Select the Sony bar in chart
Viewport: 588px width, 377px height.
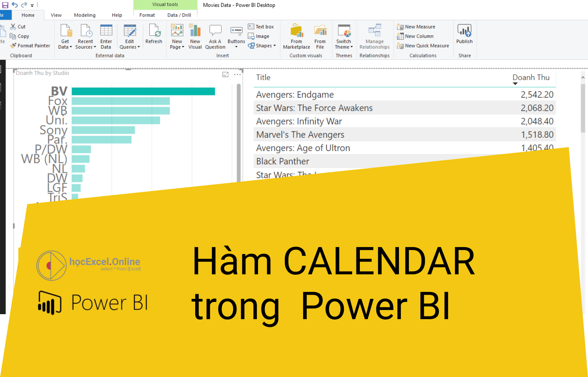pyautogui.click(x=103, y=130)
